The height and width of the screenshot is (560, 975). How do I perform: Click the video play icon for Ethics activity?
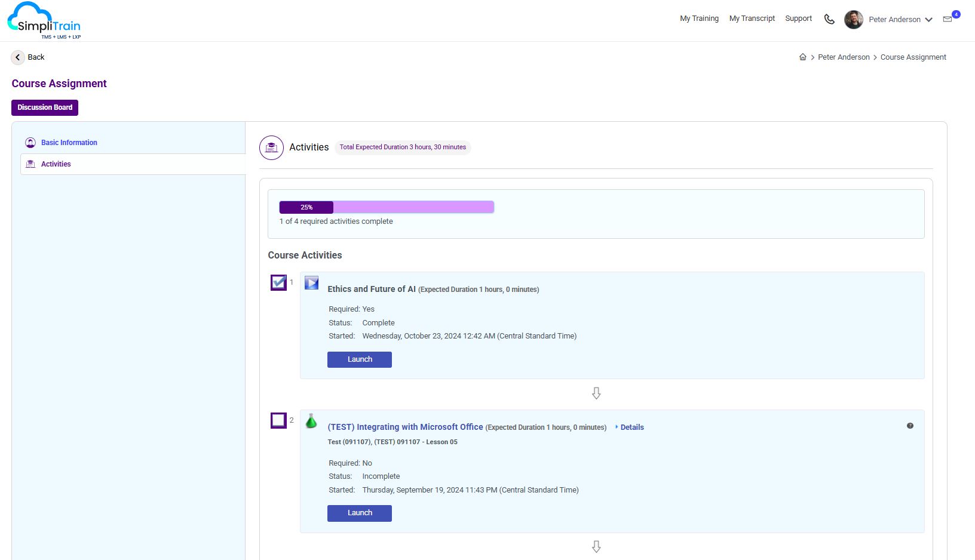[x=311, y=283]
